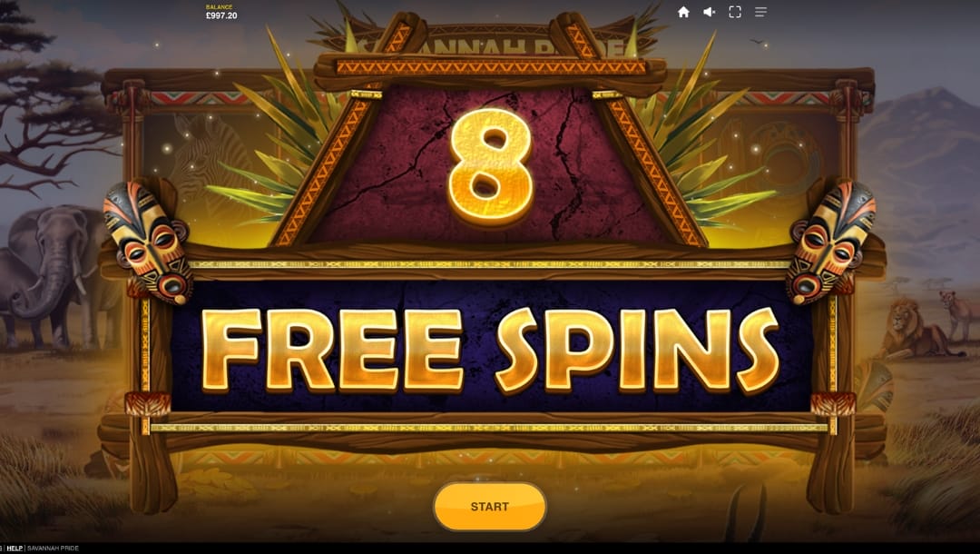Screen dimensions: 980x554
Task: Click the purple cracked triangle panel
Action: point(491,165)
